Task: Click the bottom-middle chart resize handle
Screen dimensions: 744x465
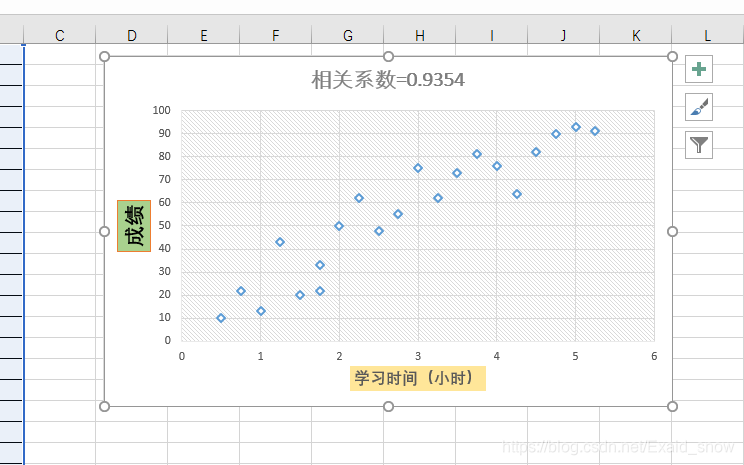Action: [x=388, y=407]
